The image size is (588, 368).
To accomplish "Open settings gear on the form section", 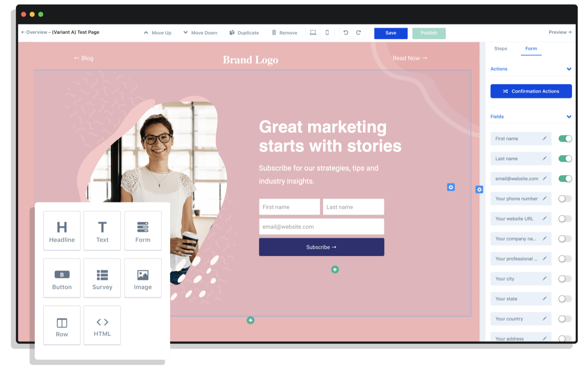I will (x=451, y=187).
